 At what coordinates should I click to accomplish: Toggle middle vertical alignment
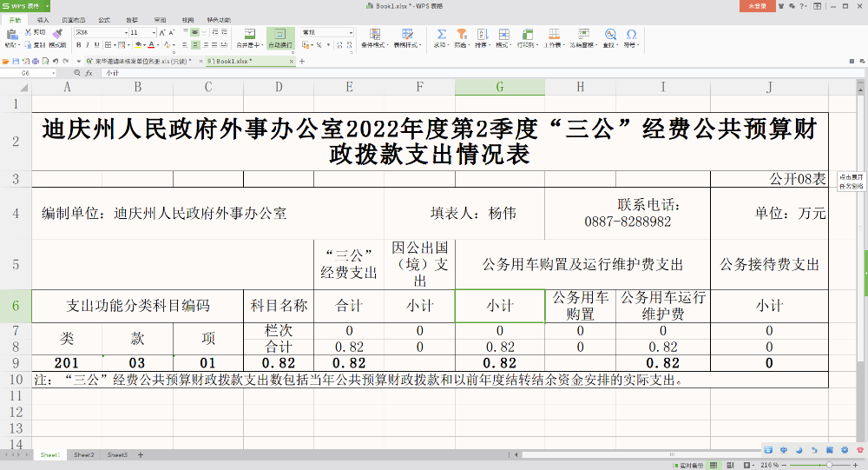pyautogui.click(x=194, y=32)
